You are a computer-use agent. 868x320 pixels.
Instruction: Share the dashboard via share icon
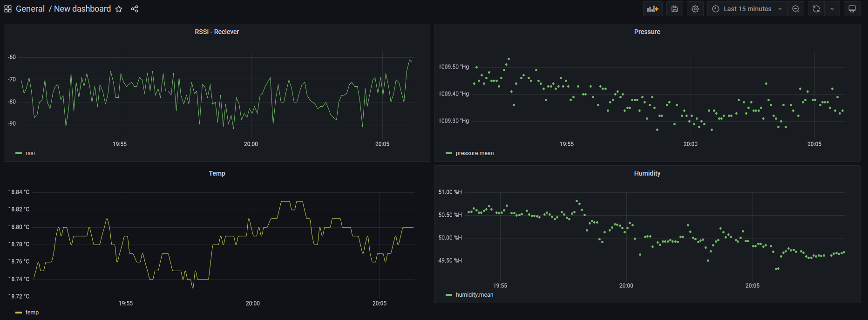coord(135,9)
